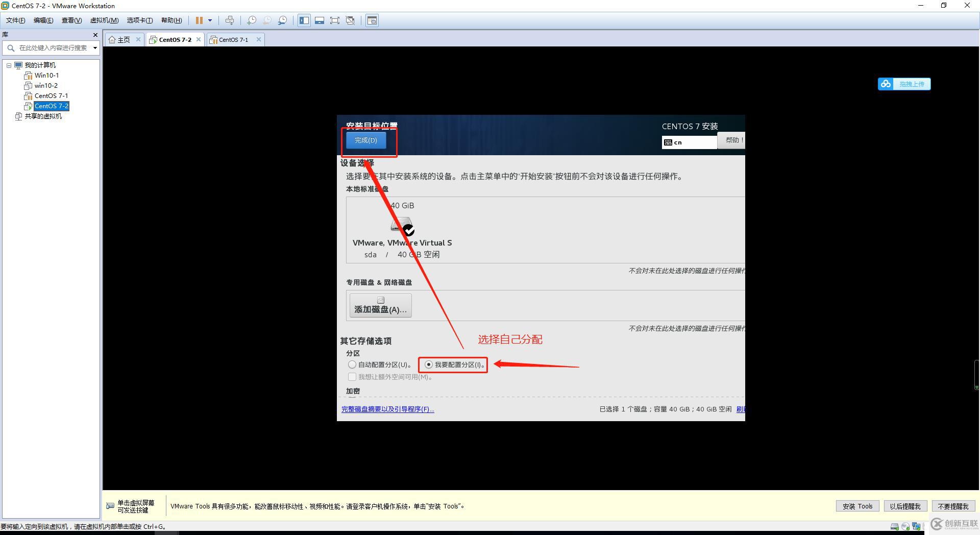Check 我想让额外空间可用(M) checkbox
The width and height of the screenshot is (980, 535).
click(352, 377)
